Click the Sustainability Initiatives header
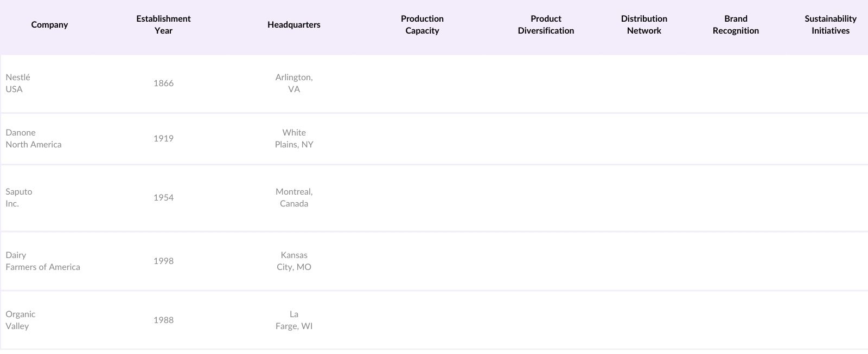This screenshot has height=354, width=868. (x=830, y=25)
